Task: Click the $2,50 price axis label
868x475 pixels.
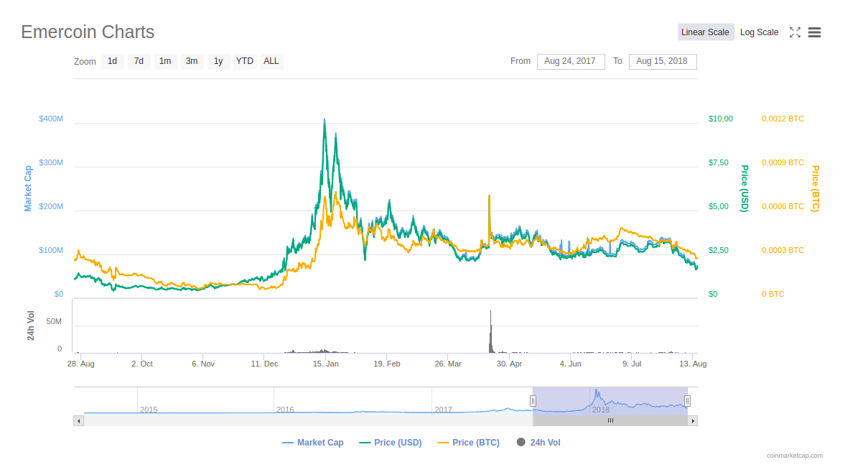Action: coord(719,250)
